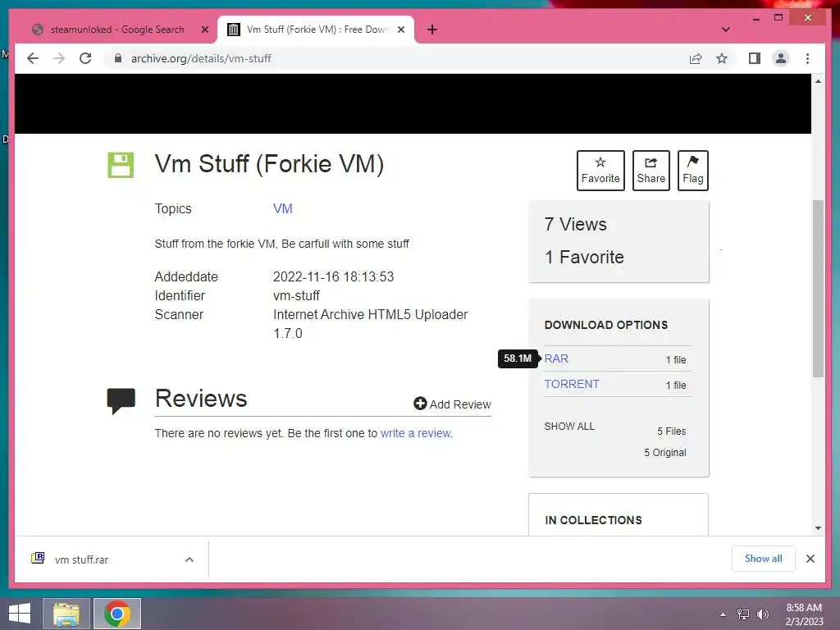Flag this archive item
The width and height of the screenshot is (840, 630).
point(692,171)
